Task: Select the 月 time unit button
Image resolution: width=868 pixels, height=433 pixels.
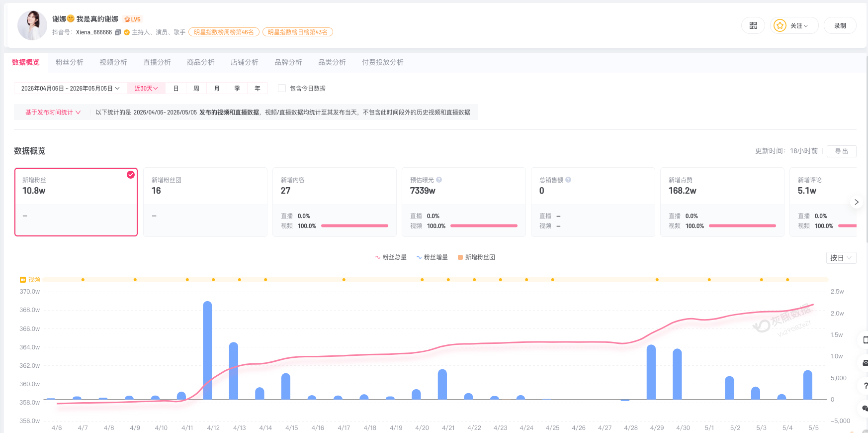Action: [x=217, y=88]
